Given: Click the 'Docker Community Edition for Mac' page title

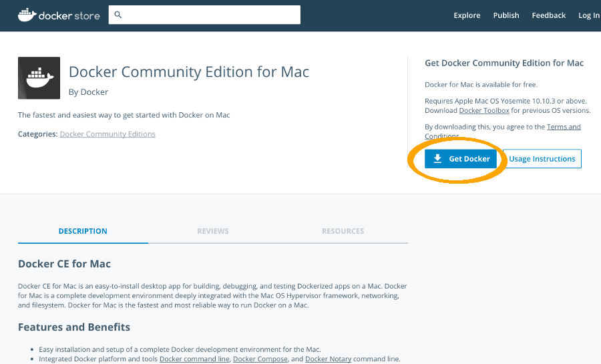Looking at the screenshot, I should click(189, 72).
